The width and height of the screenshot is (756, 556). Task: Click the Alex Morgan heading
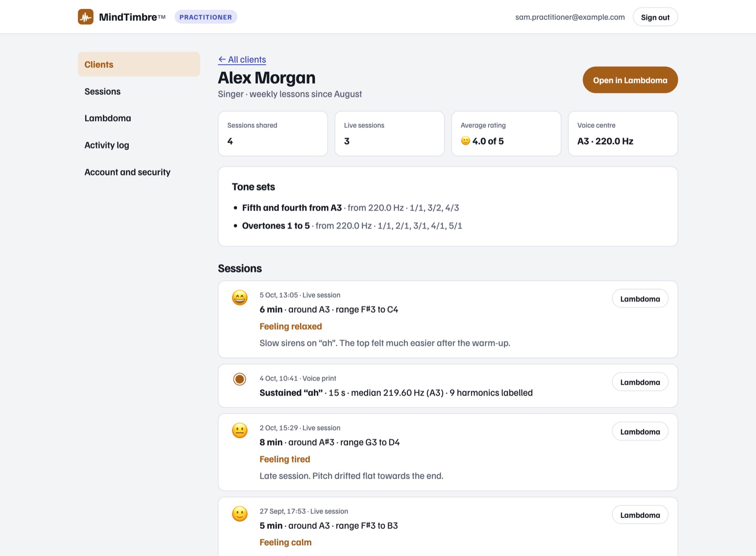point(266,78)
